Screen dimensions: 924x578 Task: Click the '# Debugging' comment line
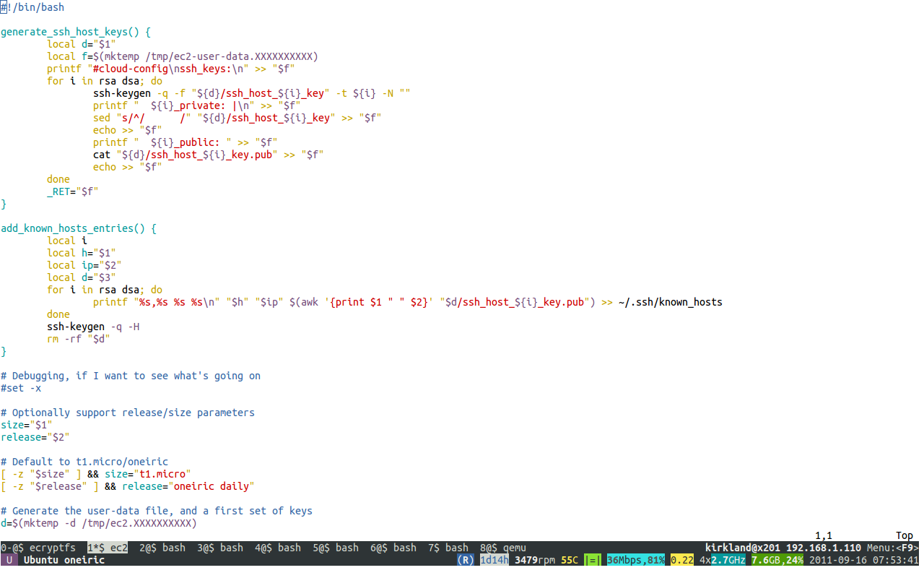click(131, 376)
